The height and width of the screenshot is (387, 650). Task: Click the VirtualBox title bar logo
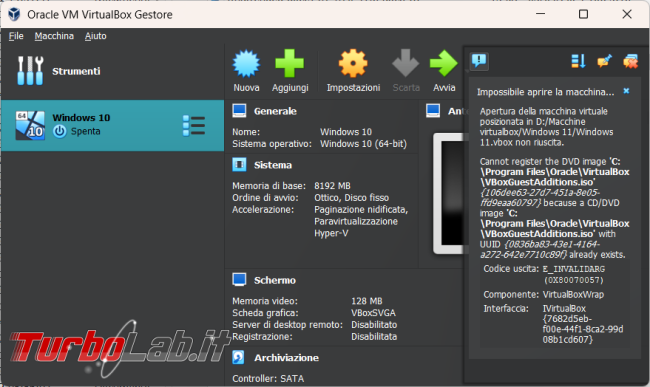point(14,14)
